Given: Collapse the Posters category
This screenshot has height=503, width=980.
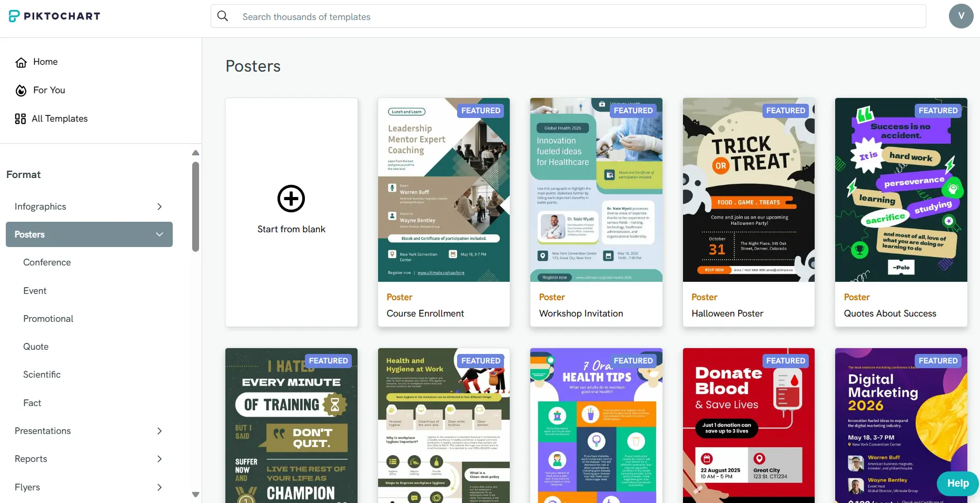Looking at the screenshot, I should coord(159,234).
